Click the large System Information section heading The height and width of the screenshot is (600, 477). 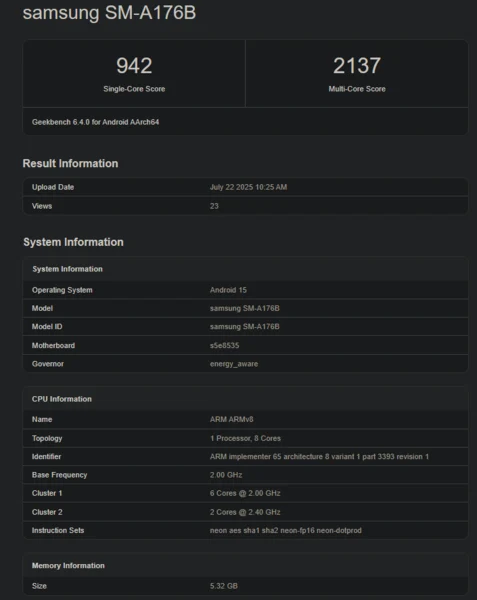pos(73,242)
